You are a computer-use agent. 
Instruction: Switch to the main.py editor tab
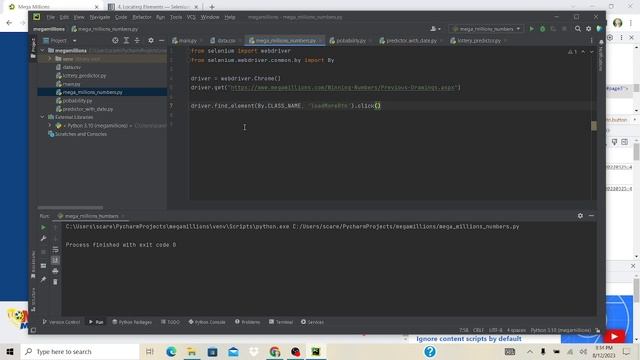click(187, 40)
